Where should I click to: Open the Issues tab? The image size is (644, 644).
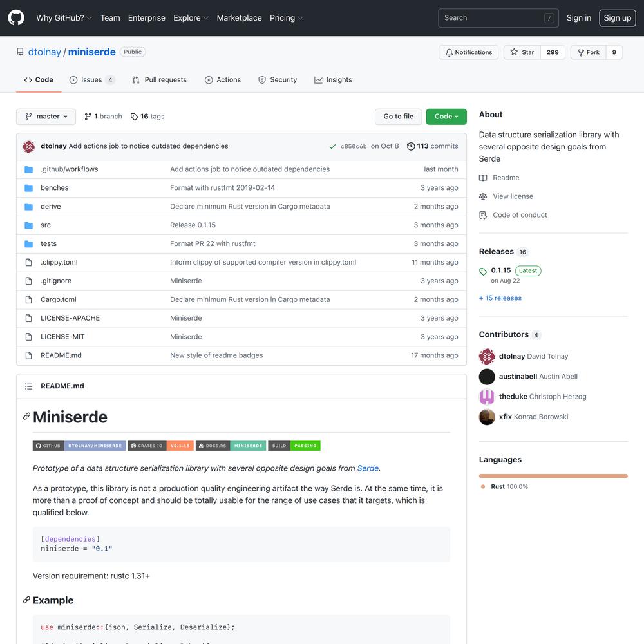91,80
